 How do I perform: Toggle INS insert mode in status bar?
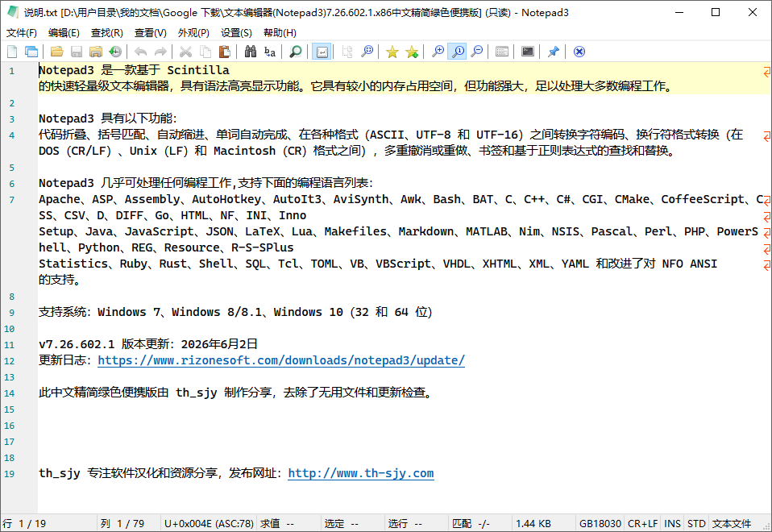[x=672, y=524]
